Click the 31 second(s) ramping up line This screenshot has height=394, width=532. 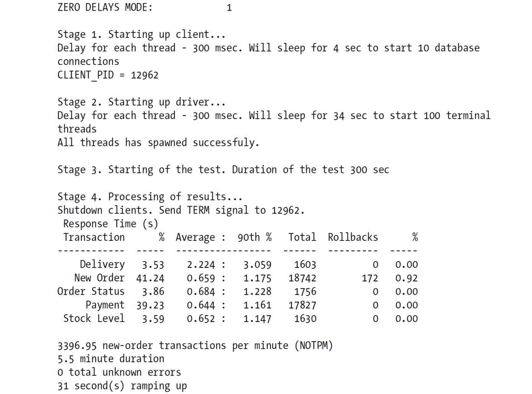tap(122, 386)
